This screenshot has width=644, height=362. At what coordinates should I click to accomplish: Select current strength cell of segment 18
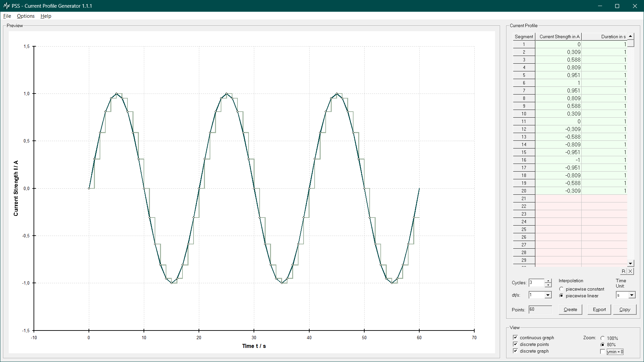click(x=558, y=175)
